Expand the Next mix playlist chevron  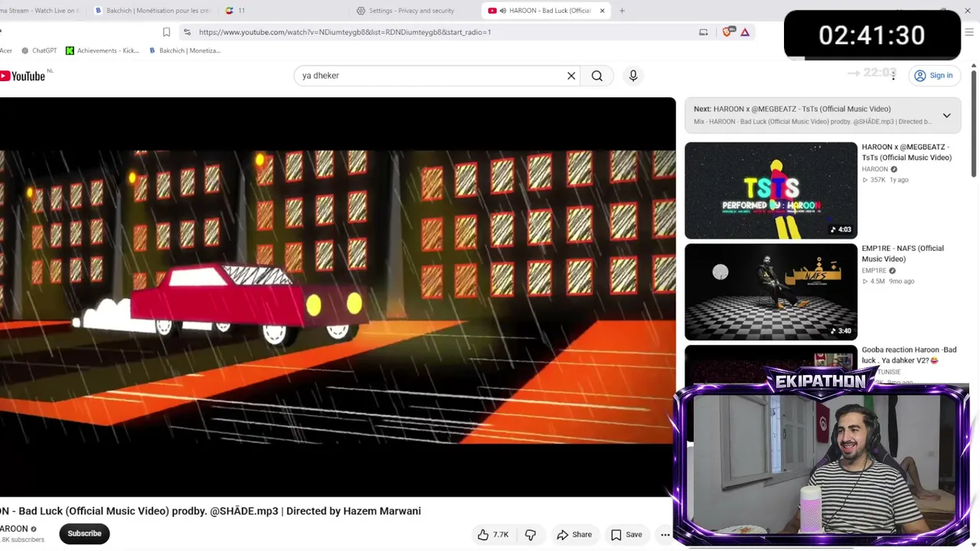point(946,116)
